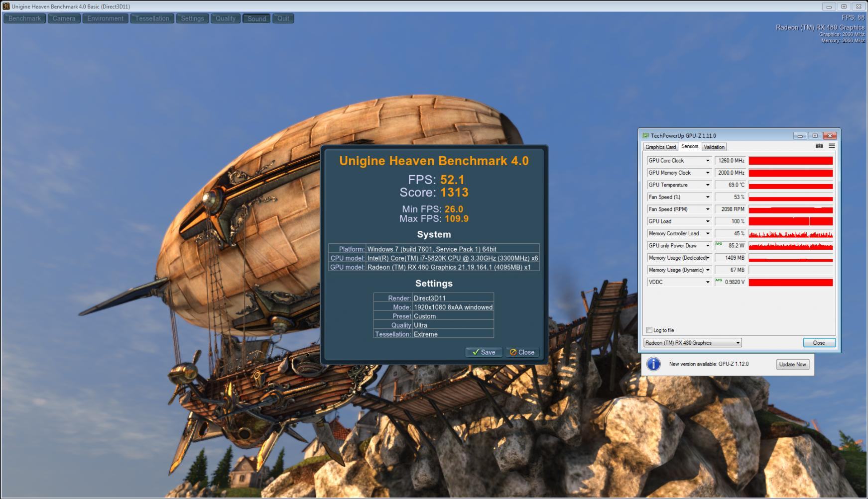Open the Quality menu
This screenshot has height=499, width=868.
click(226, 18)
